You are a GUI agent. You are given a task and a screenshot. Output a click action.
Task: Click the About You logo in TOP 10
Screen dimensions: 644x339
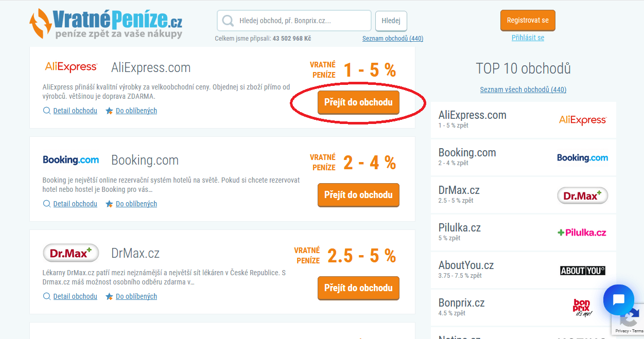(582, 271)
